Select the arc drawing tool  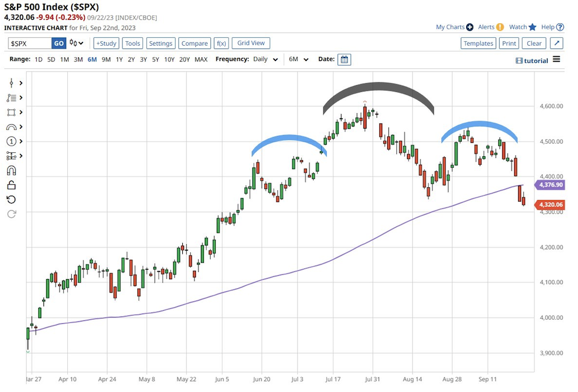11,127
